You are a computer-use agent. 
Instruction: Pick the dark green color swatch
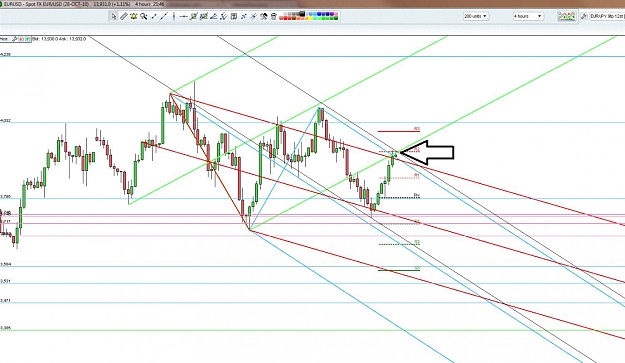336,18
